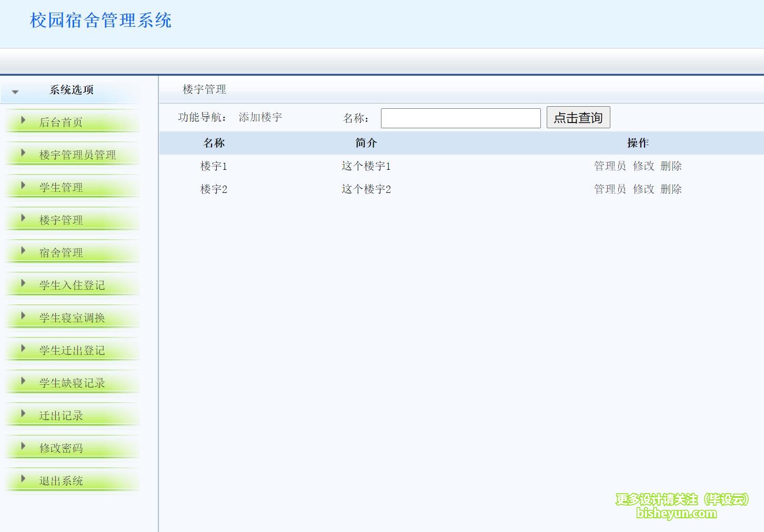Collapse 系统选项 using its down-arrow

click(x=15, y=91)
